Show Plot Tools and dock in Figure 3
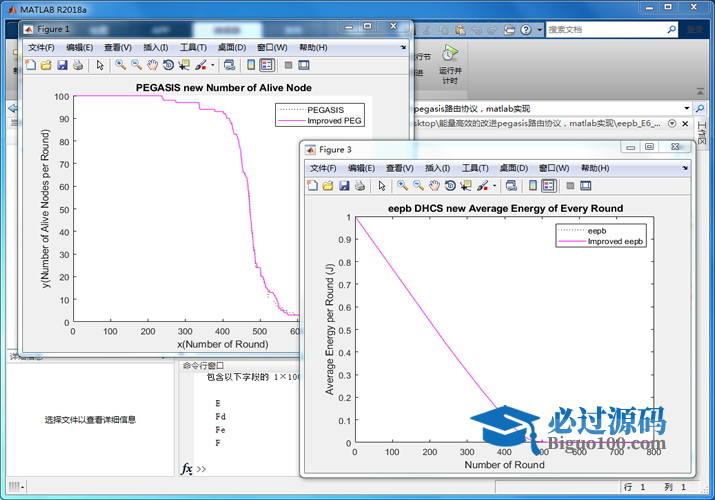This screenshot has height=500, width=715. point(585,186)
